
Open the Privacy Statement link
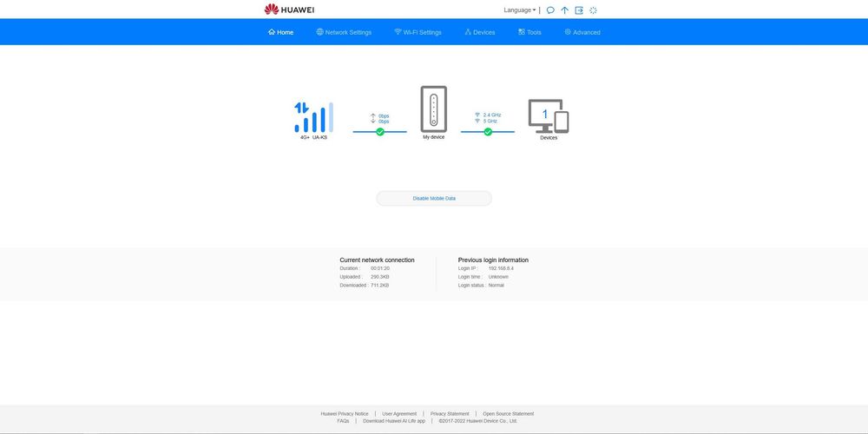pyautogui.click(x=450, y=413)
